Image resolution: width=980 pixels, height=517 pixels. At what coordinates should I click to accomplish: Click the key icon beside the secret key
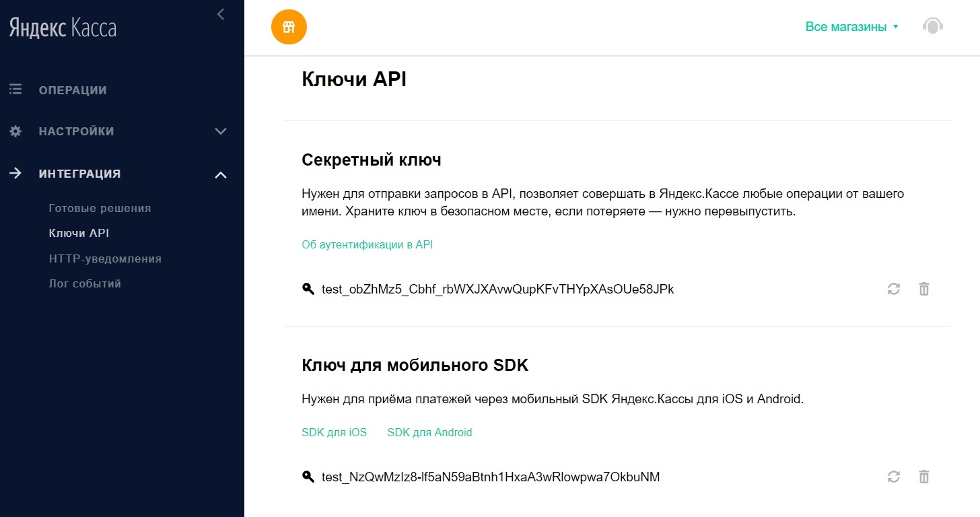point(308,289)
